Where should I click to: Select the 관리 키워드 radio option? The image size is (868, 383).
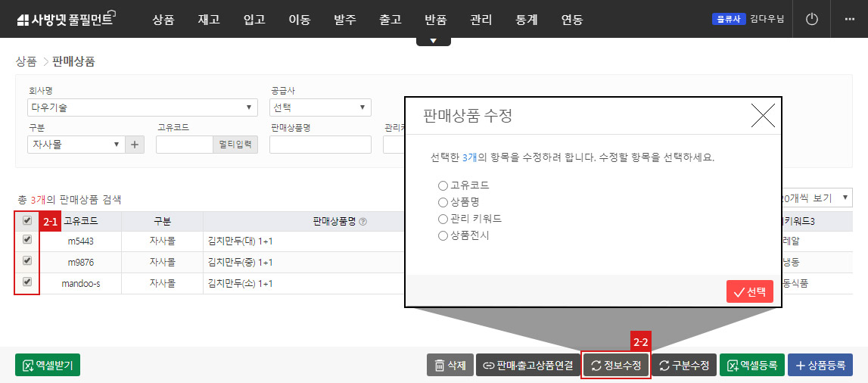(442, 219)
